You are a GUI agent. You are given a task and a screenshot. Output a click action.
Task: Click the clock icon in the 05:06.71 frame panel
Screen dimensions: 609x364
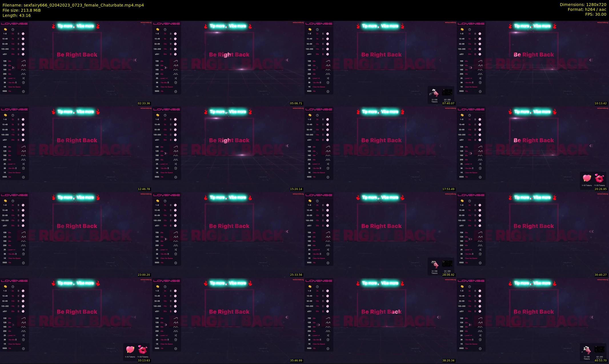click(165, 29)
